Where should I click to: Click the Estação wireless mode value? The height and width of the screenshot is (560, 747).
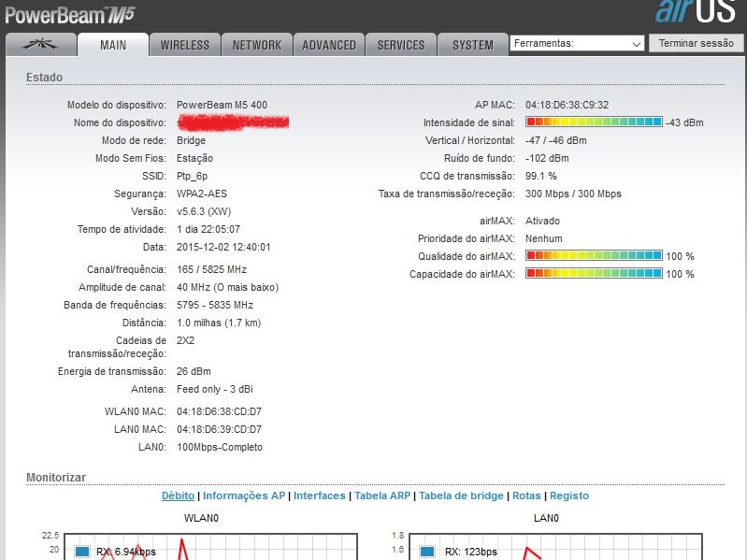click(194, 158)
